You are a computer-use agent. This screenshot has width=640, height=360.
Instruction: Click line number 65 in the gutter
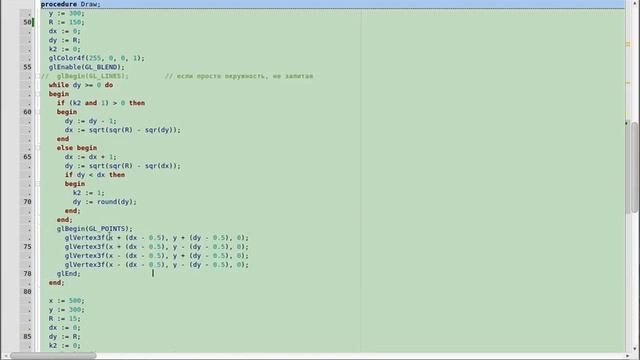tap(27, 157)
